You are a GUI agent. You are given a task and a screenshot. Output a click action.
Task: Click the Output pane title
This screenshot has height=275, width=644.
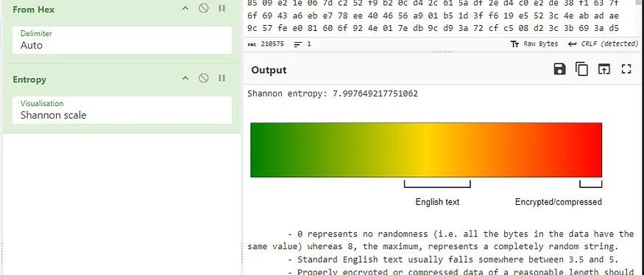click(x=269, y=70)
